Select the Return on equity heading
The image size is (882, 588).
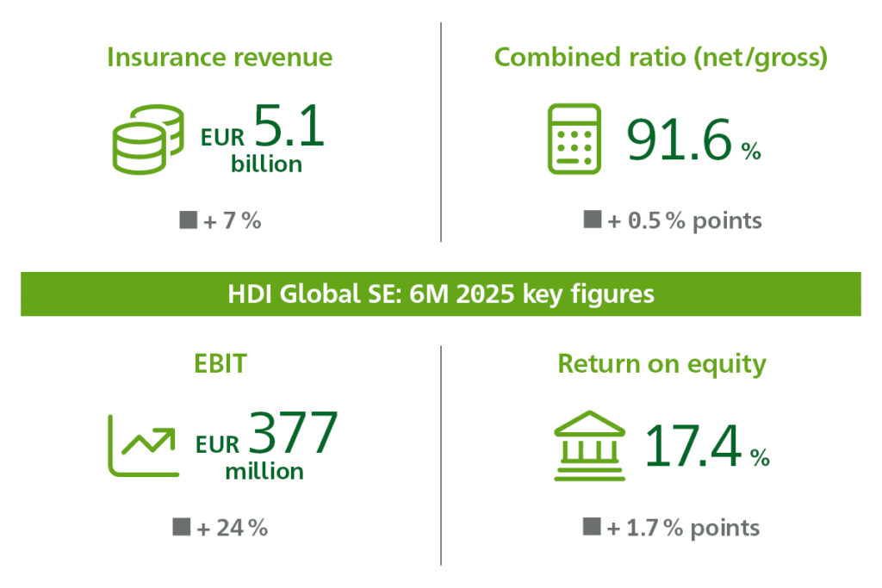[661, 363]
